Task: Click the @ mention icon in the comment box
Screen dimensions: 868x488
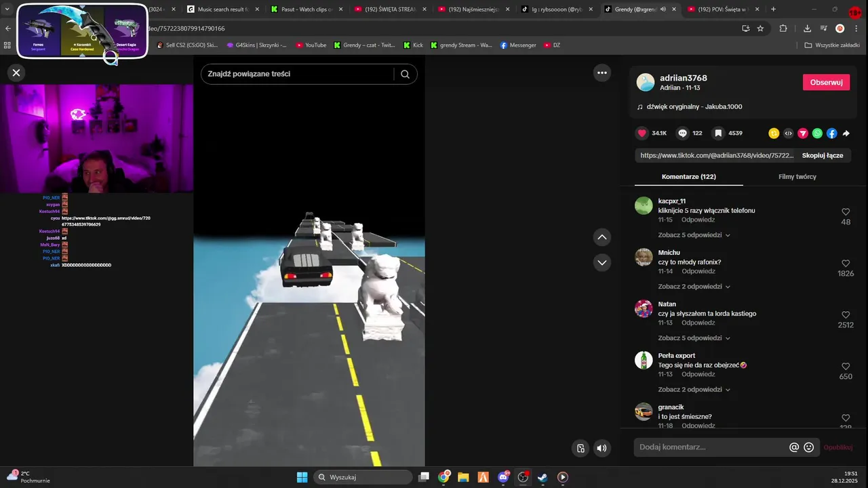Action: point(794,447)
